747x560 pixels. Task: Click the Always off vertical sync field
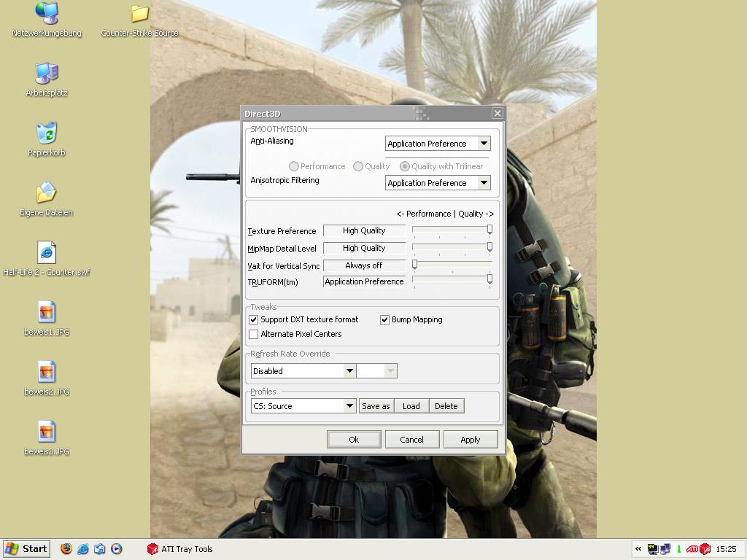[x=364, y=265]
